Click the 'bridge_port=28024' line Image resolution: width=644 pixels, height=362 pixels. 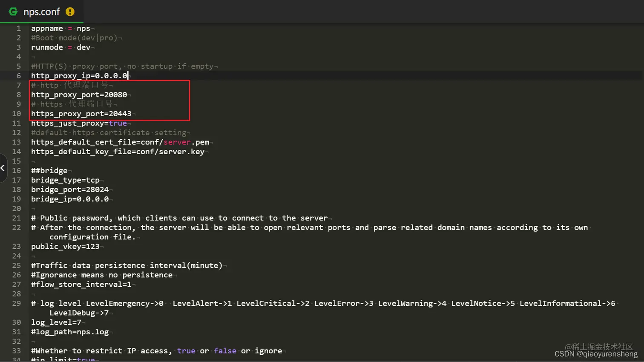(70, 190)
